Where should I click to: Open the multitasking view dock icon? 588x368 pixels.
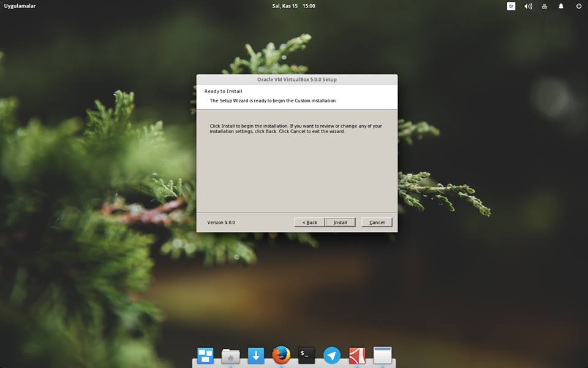[205, 355]
